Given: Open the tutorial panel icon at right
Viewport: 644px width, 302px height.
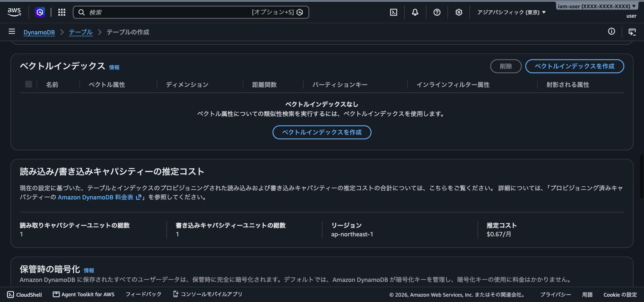Looking at the screenshot, I should (632, 32).
